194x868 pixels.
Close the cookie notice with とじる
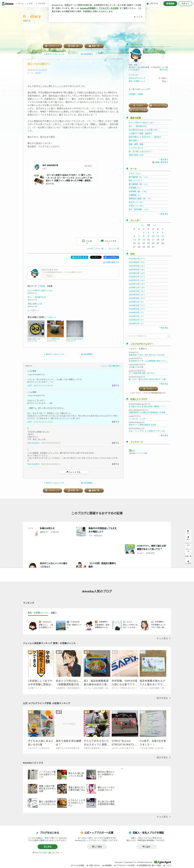[138, 16]
